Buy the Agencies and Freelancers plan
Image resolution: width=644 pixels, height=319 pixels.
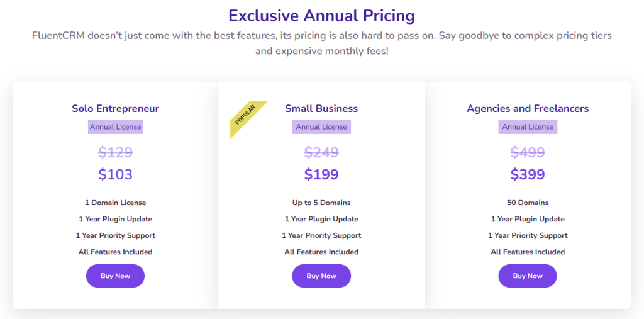pyautogui.click(x=528, y=276)
